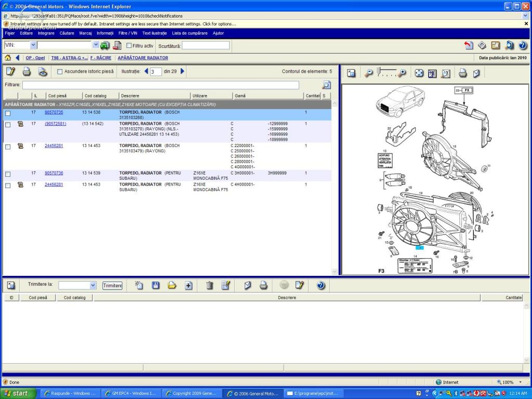Click into the Scurtătură input field
The width and height of the screenshot is (532, 399).
pyautogui.click(x=206, y=46)
